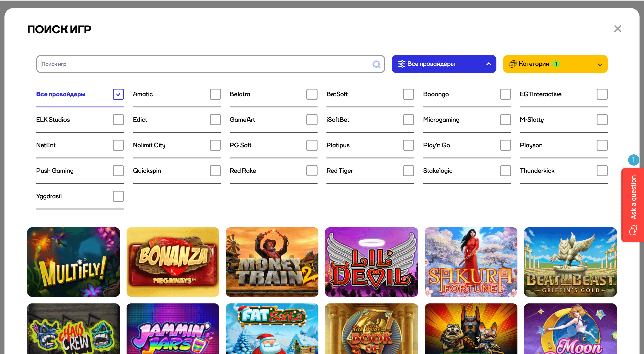The image size is (644, 354).
Task: Click the green category count badge
Action: click(556, 64)
